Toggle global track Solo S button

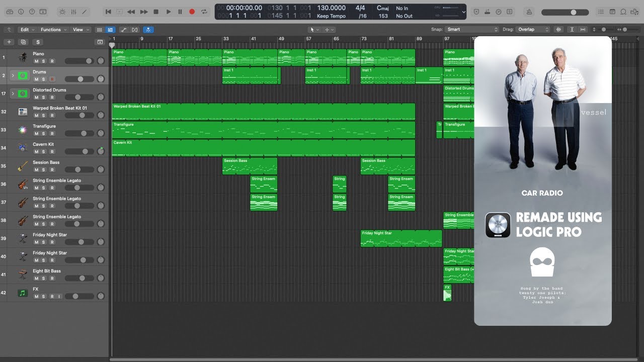click(x=38, y=42)
